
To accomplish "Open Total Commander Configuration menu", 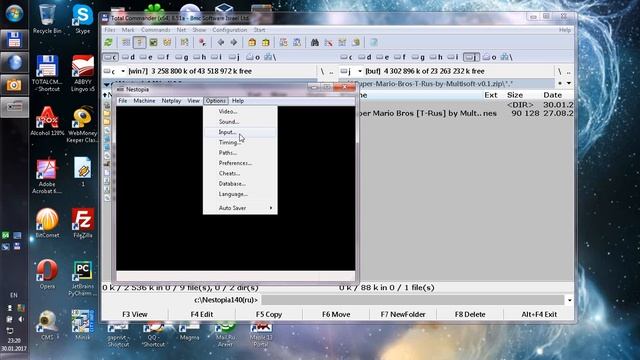I will [229, 30].
